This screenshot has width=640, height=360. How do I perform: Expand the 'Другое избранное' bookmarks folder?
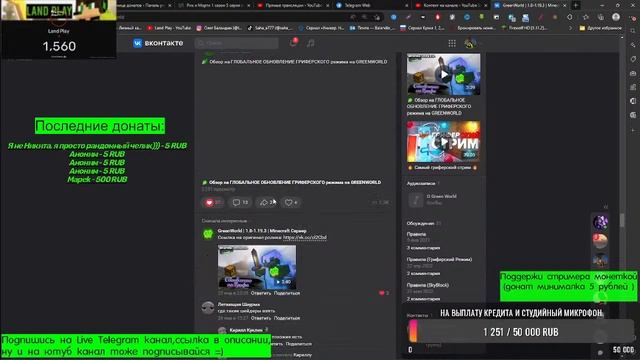[x=600, y=28]
